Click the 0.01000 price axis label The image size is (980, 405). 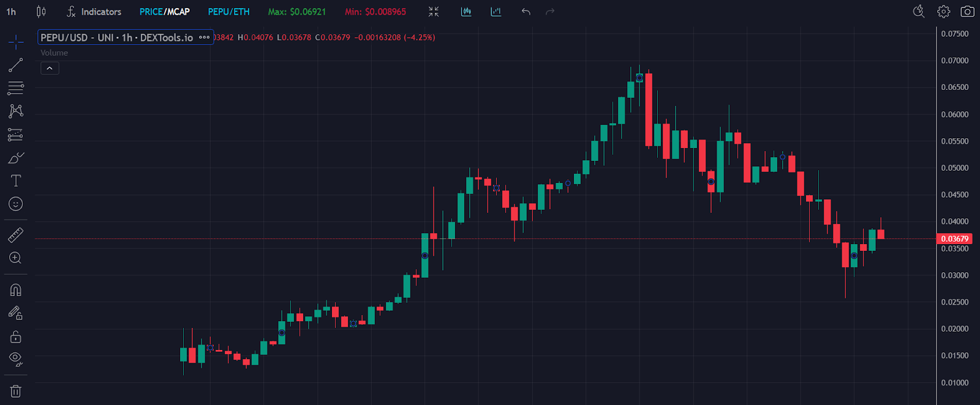(x=955, y=383)
